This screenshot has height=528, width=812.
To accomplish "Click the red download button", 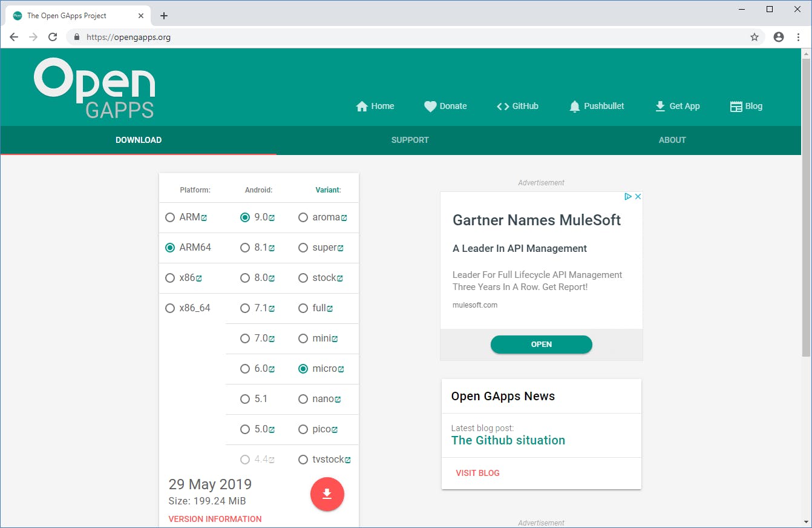I will pos(327,494).
